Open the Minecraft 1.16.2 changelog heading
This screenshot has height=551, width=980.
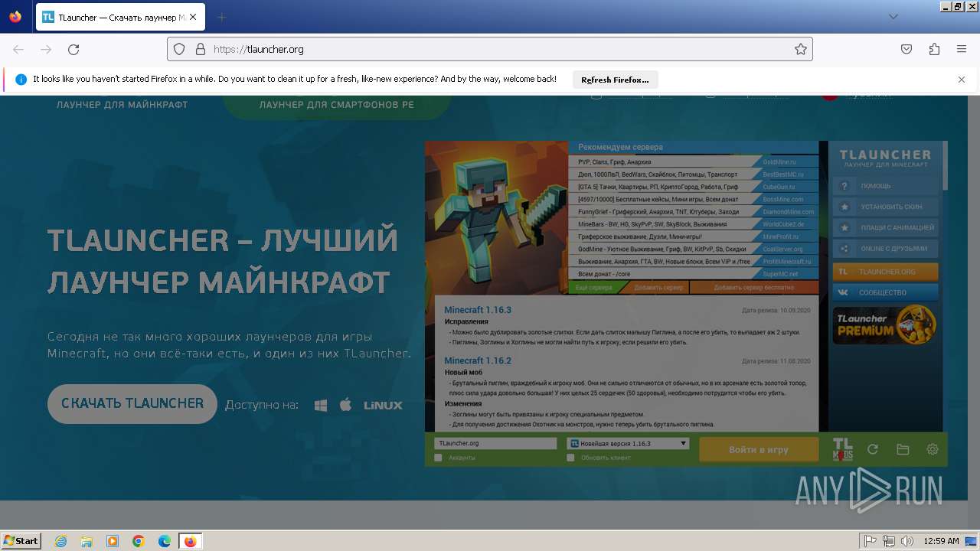478,360
